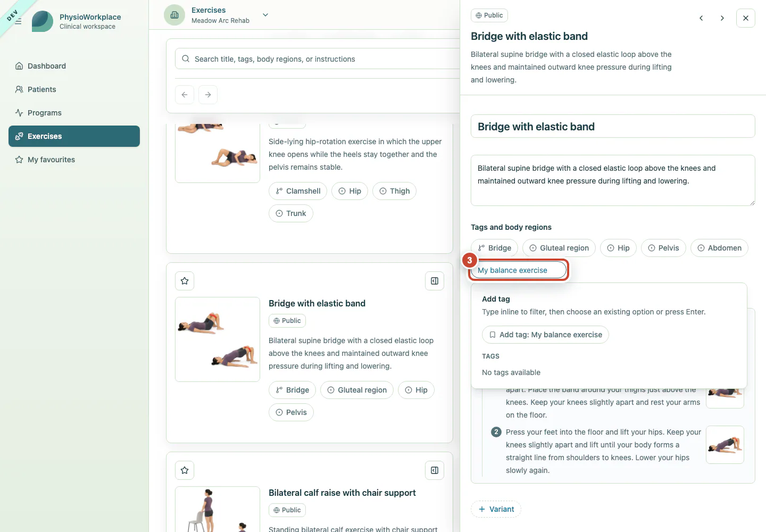Image resolution: width=766 pixels, height=532 pixels.
Task: Go to previous page of exercise list
Action: (185, 95)
